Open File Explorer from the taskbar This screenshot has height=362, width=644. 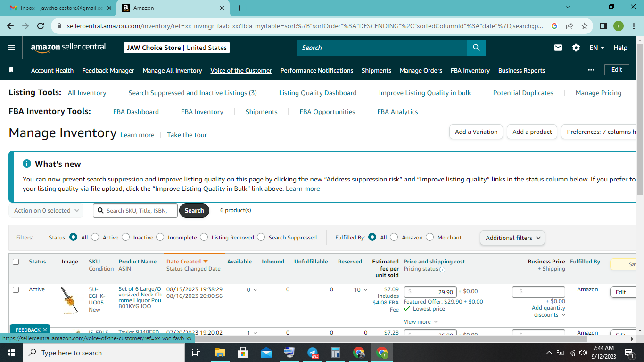[x=220, y=353]
